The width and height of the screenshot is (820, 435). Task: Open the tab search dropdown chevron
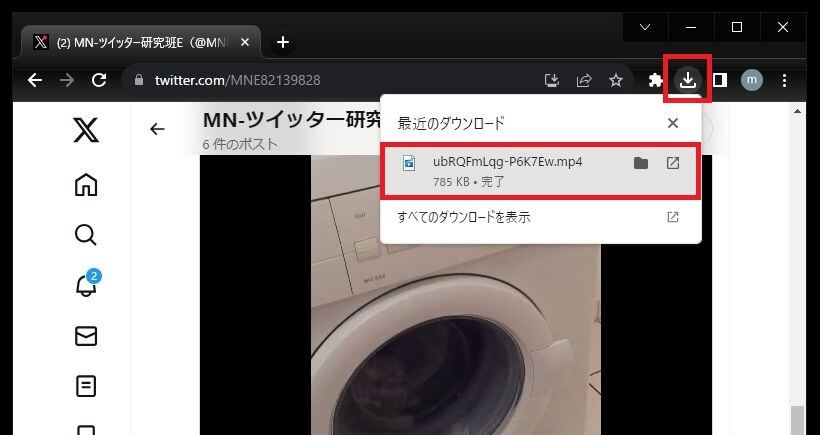point(645,27)
